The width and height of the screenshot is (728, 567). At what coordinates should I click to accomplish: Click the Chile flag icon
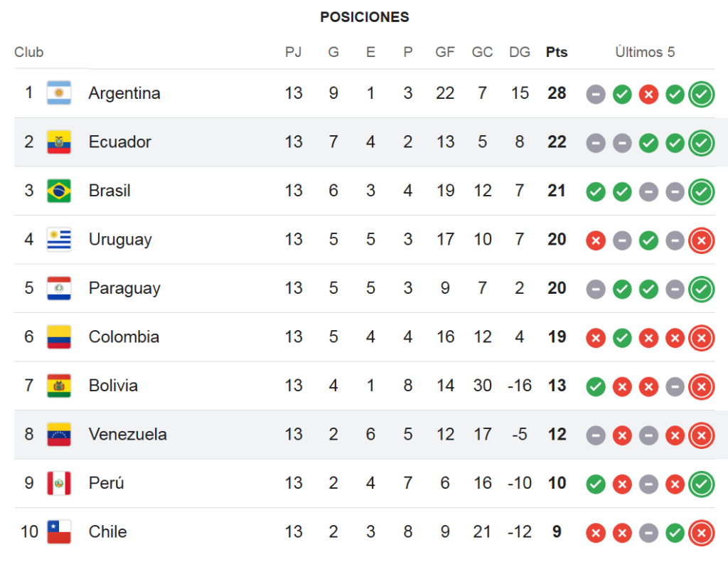(59, 531)
